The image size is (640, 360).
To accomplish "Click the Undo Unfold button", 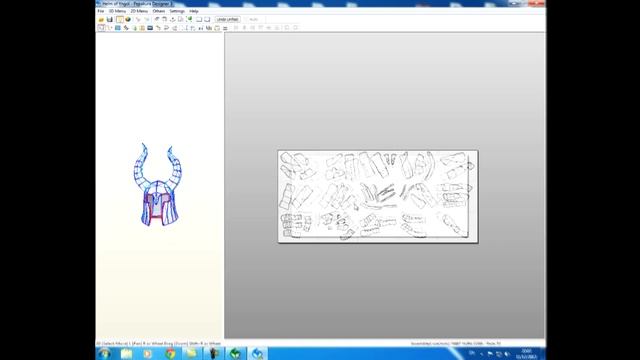I will (227, 19).
